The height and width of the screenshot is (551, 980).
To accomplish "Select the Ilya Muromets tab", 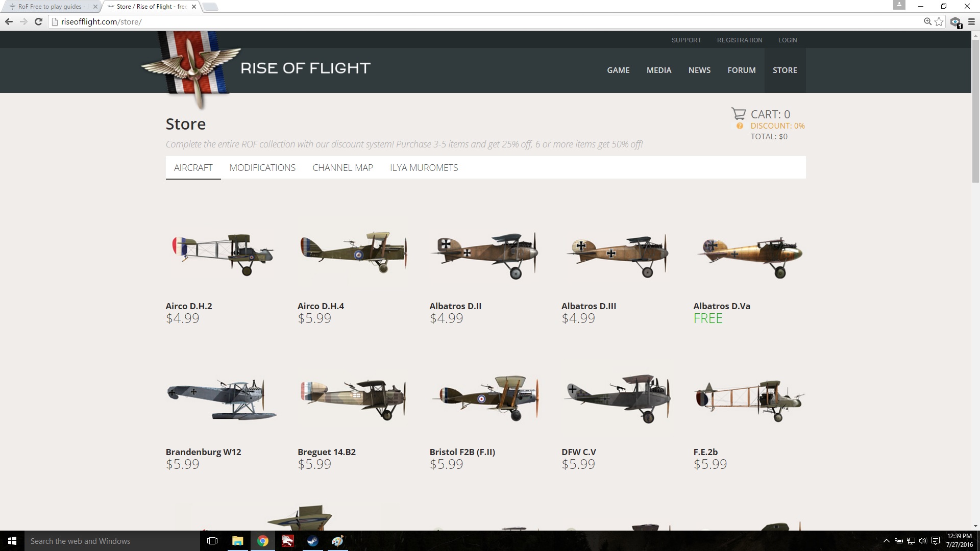I will 424,168.
